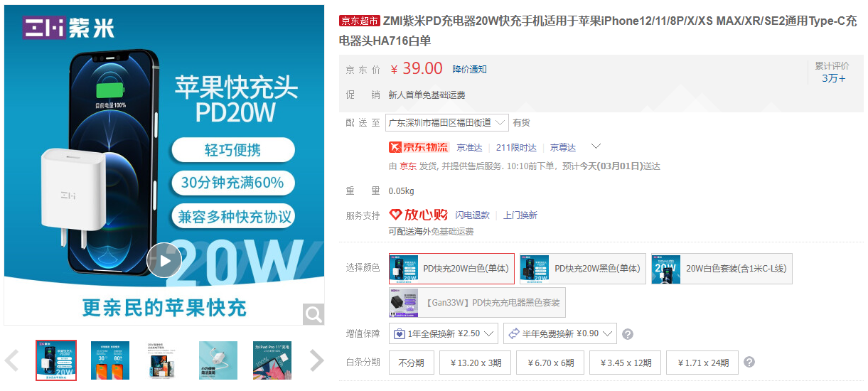
Task: Select second thumbnail showing two phones
Action: pos(110,360)
